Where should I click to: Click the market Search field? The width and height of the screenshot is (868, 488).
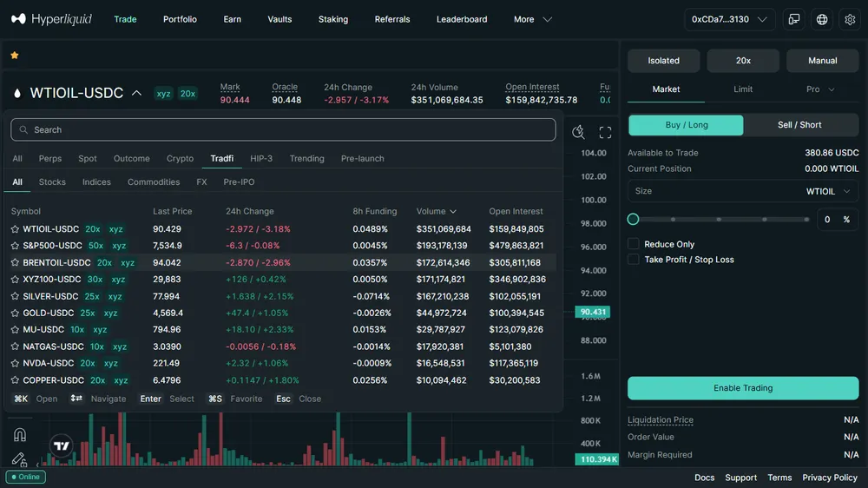284,129
